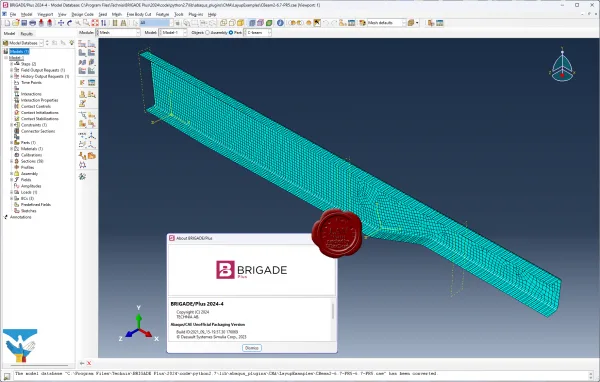Open the Mesh menu

point(117,15)
